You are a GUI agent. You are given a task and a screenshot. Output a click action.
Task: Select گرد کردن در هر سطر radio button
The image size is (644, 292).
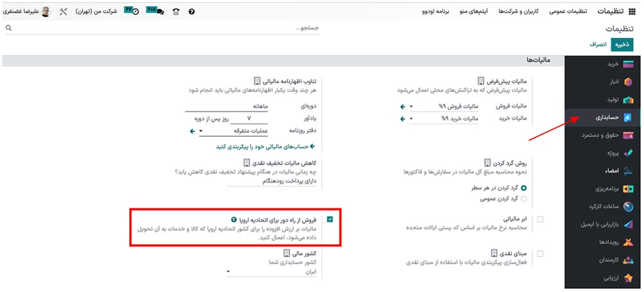(x=524, y=188)
